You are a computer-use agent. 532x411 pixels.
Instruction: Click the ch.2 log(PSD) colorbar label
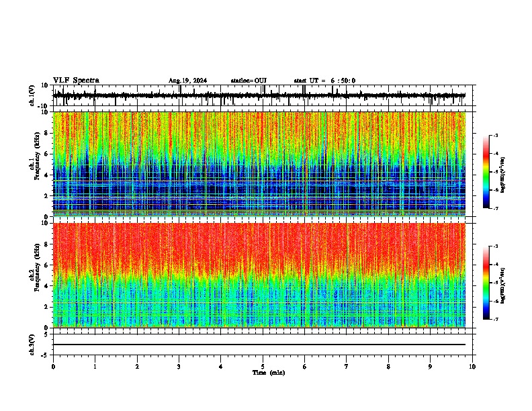pos(502,285)
